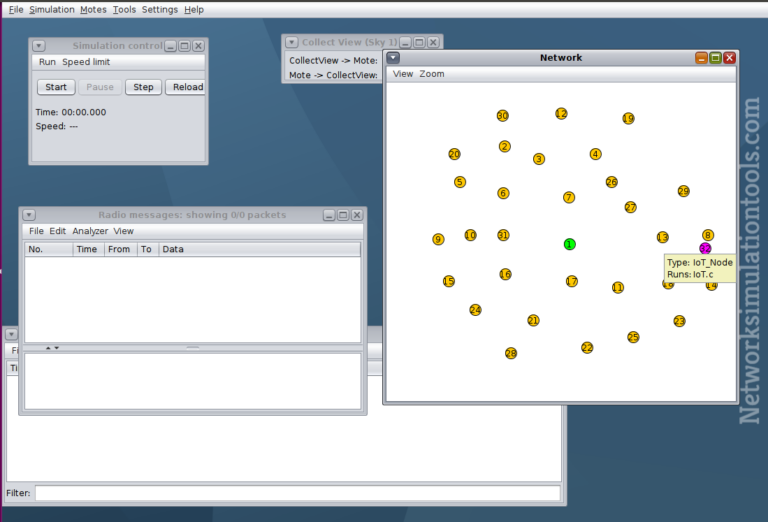
Task: Collapse radio messages split pane arrows
Action: 51,348
